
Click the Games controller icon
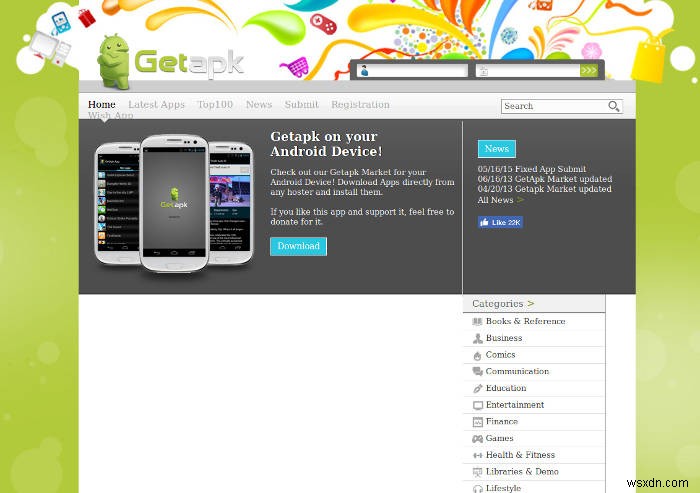477,439
